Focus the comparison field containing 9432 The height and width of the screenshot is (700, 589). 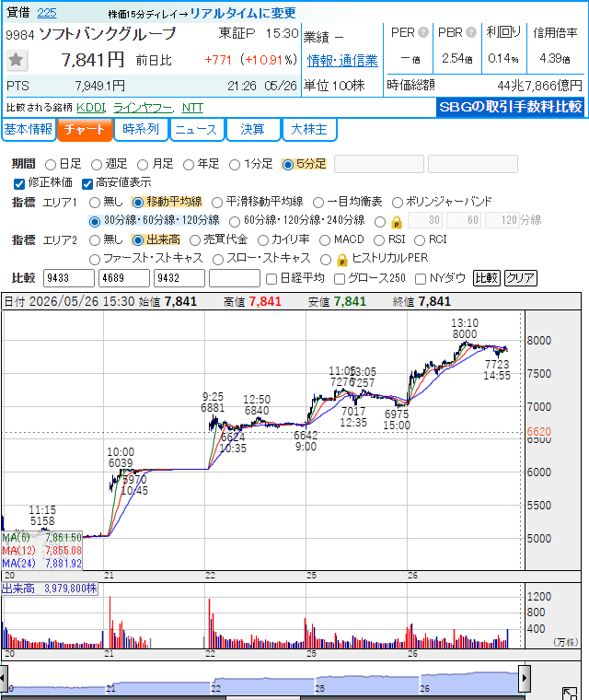(179, 278)
